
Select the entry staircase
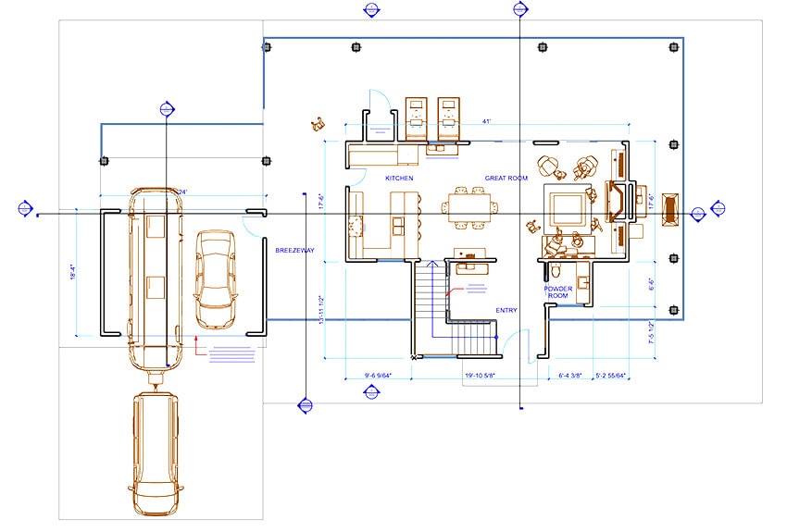[x=455, y=309]
